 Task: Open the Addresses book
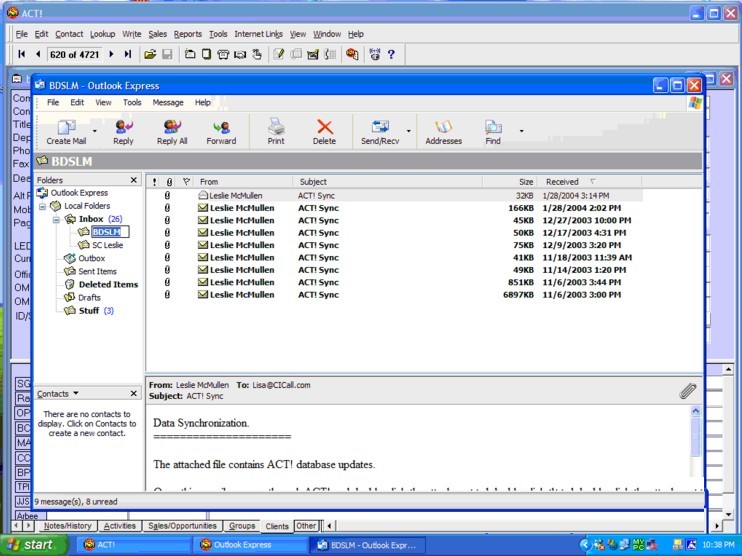(443, 132)
